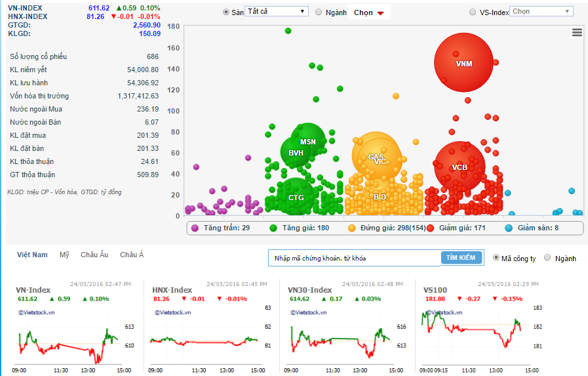The image size is (588, 376).
Task: Click the HNX-Index chart title
Action: [x=172, y=289]
